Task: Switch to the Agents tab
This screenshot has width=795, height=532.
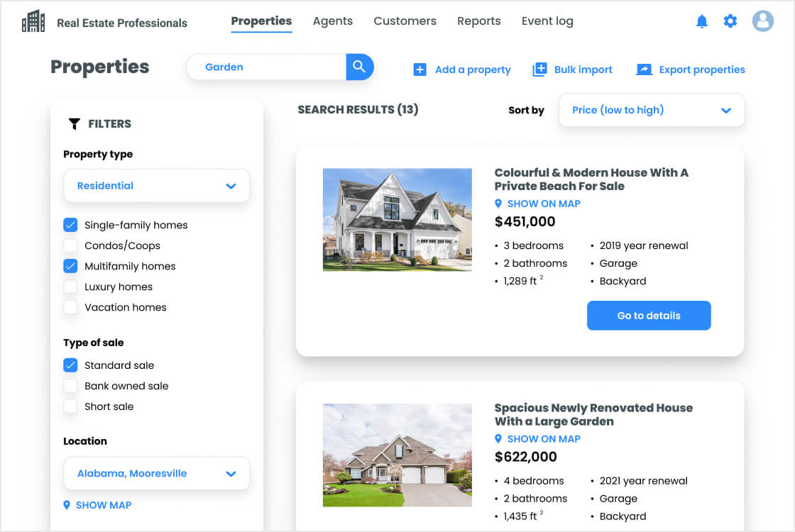Action: (x=332, y=21)
